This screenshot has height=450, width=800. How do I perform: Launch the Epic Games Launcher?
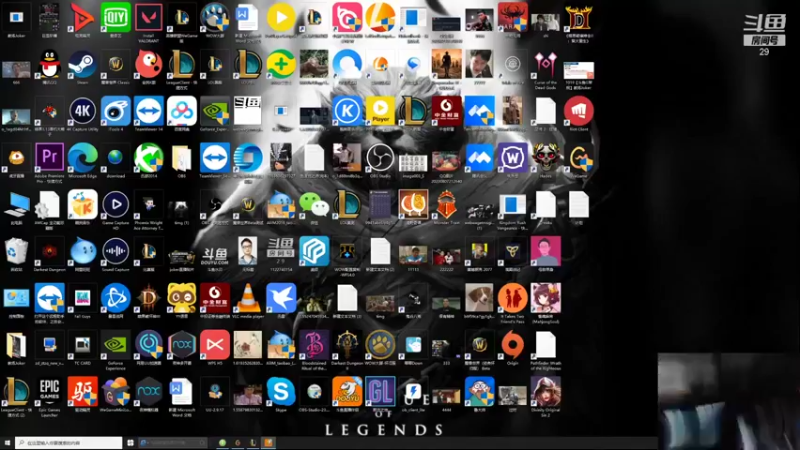(x=49, y=392)
